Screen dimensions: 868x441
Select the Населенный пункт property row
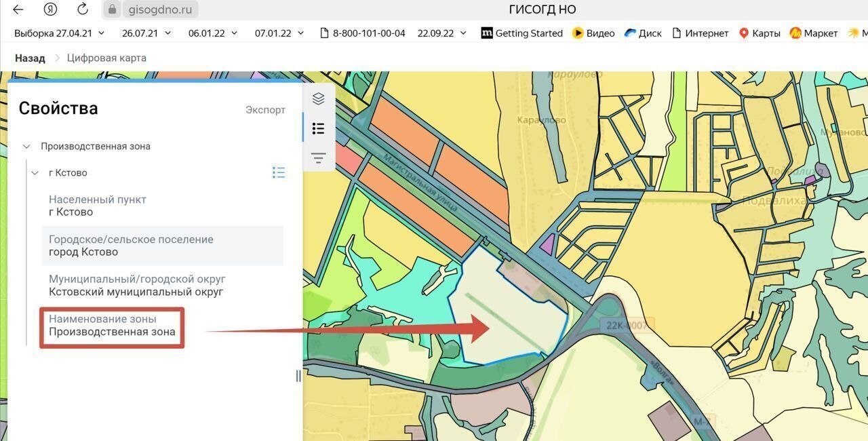coord(162,206)
